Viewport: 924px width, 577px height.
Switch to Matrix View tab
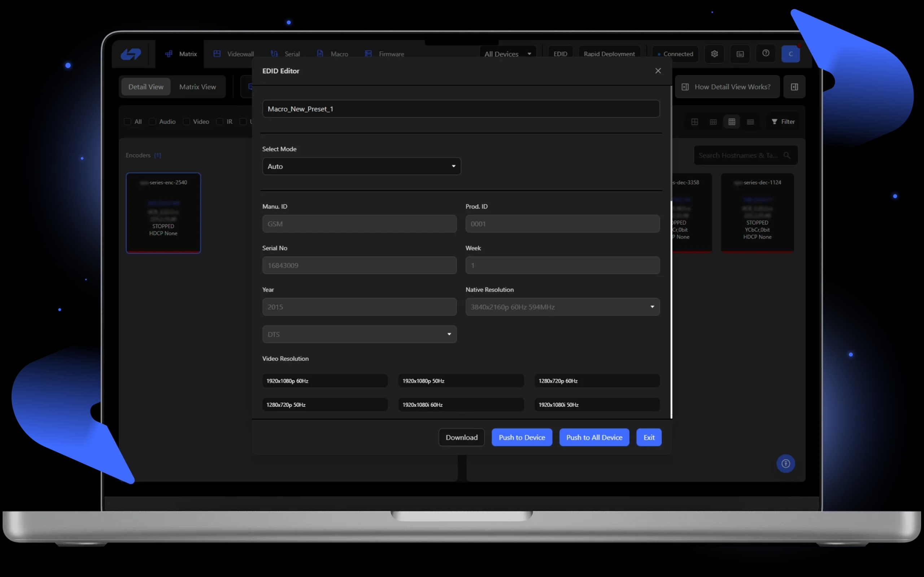point(197,87)
